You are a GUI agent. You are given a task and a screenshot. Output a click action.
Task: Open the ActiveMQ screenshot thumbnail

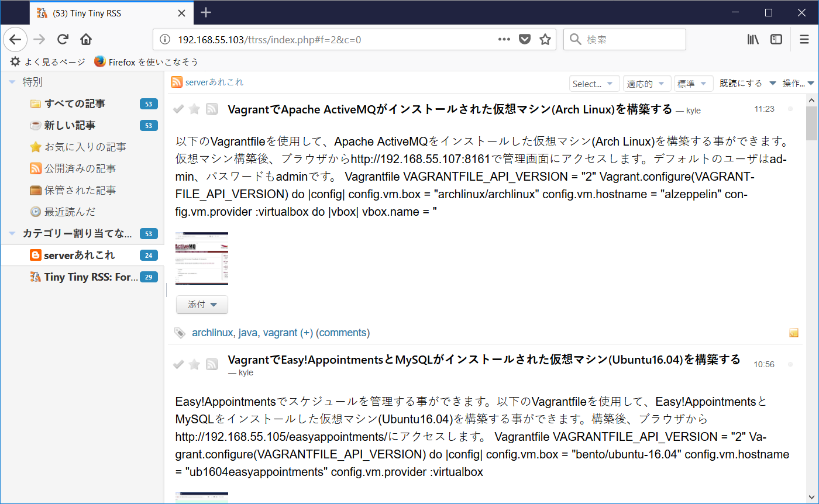click(x=202, y=258)
